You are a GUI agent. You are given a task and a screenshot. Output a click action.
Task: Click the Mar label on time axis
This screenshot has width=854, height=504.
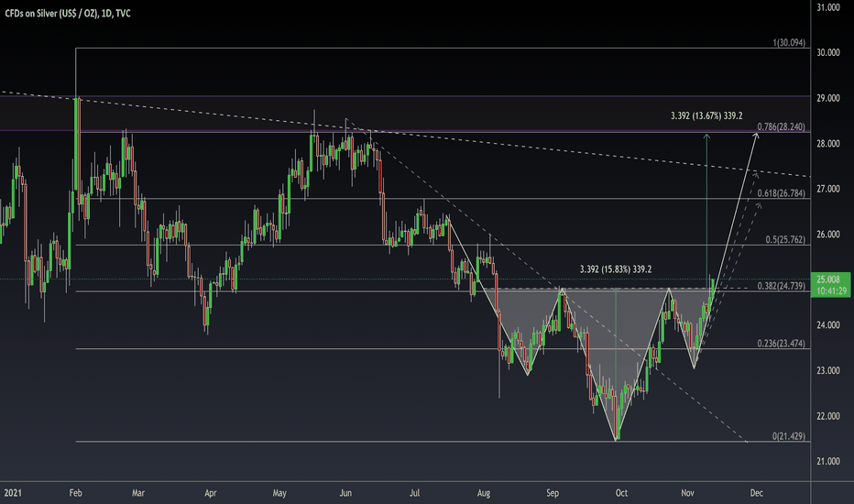pos(138,493)
